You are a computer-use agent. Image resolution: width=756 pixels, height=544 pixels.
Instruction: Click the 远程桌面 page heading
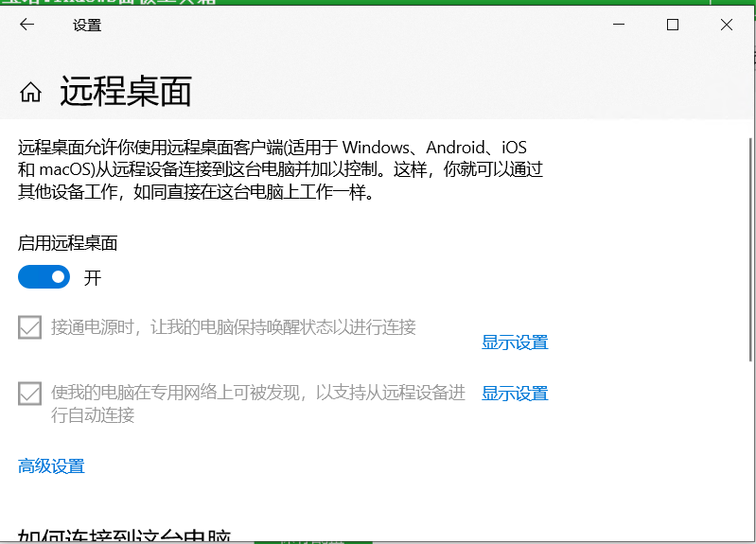126,92
